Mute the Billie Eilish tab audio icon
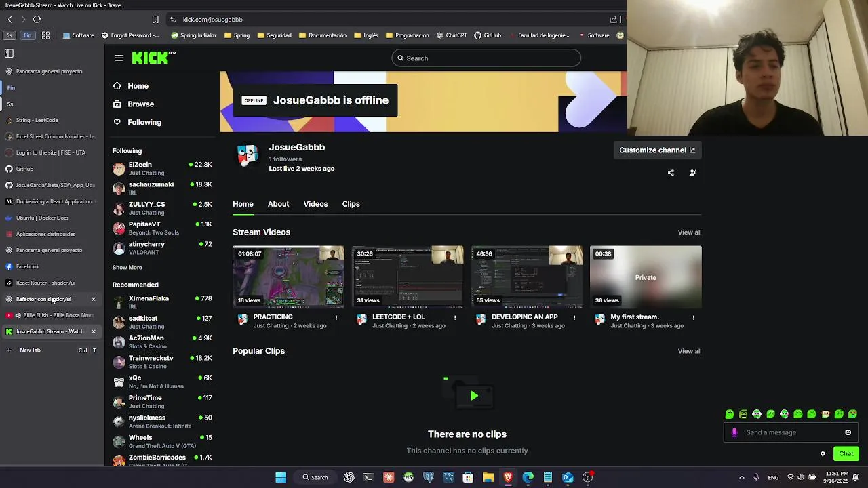 click(18, 315)
